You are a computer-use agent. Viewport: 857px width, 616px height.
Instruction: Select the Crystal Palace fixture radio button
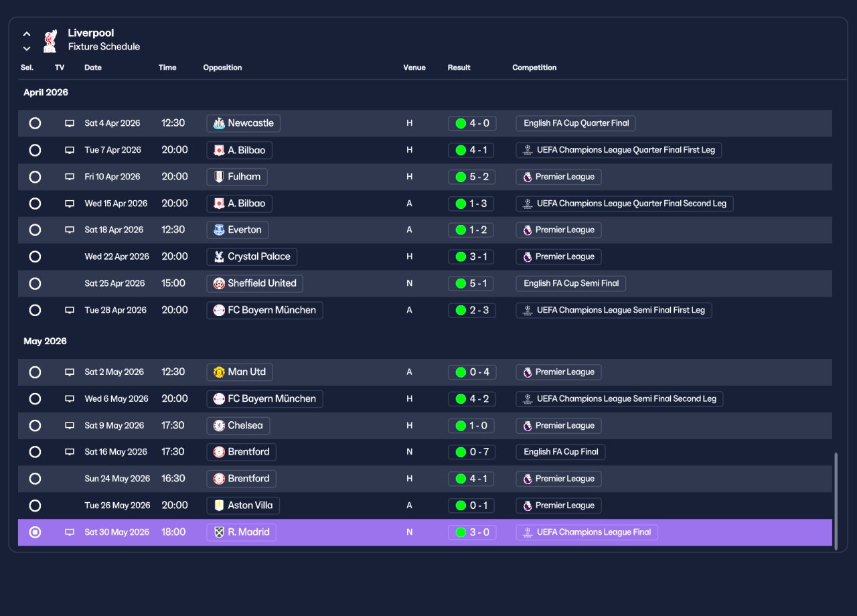[35, 256]
